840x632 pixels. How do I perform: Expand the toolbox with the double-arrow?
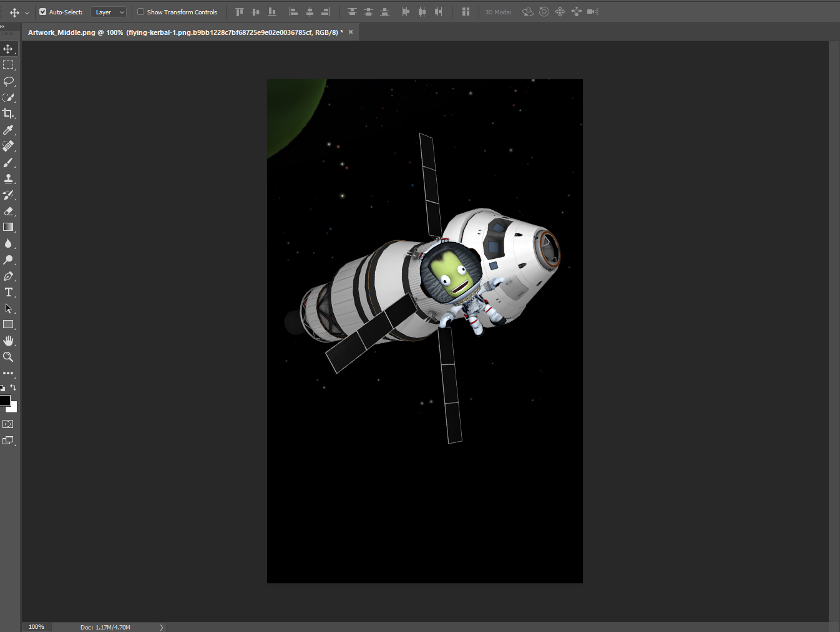[2, 26]
